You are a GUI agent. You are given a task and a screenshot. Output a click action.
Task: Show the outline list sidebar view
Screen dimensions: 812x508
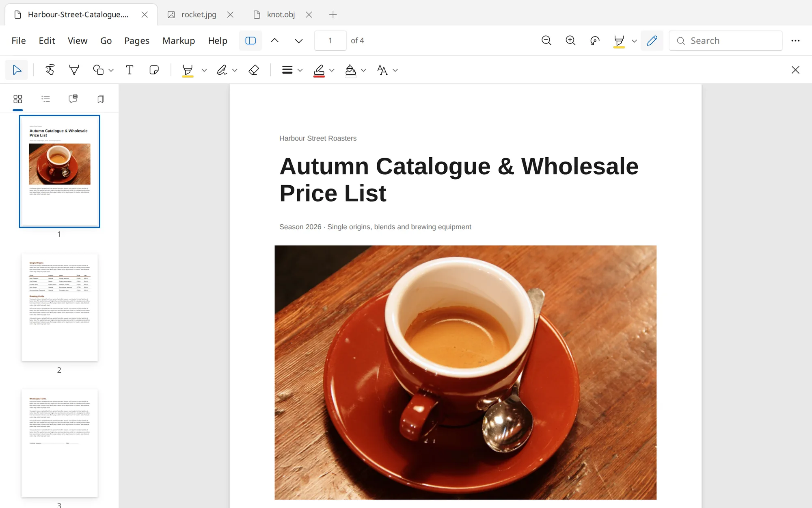pyautogui.click(x=45, y=99)
